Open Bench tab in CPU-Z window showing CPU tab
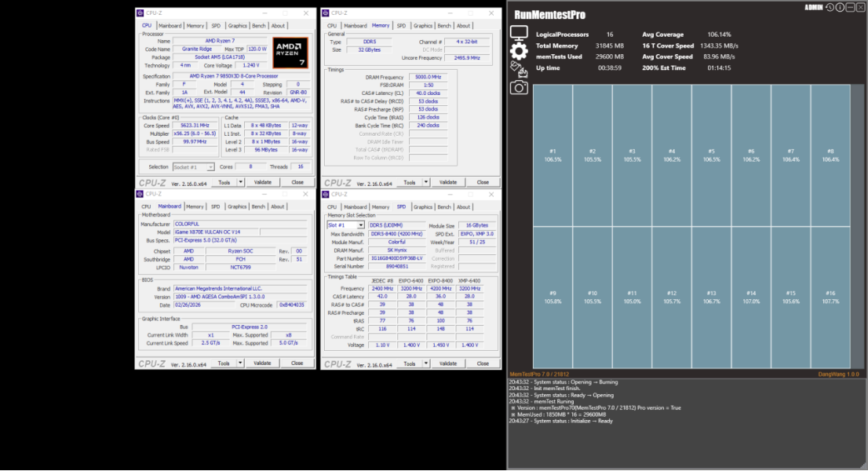Viewport: 868px width, 471px height. tap(258, 25)
